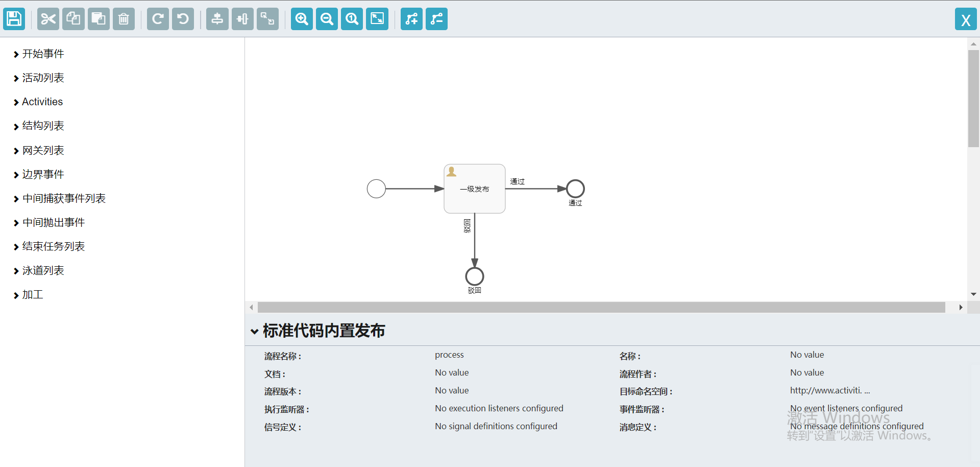Click the scroll-up arrow beside canvas
This screenshot has height=467, width=980.
pyautogui.click(x=973, y=44)
